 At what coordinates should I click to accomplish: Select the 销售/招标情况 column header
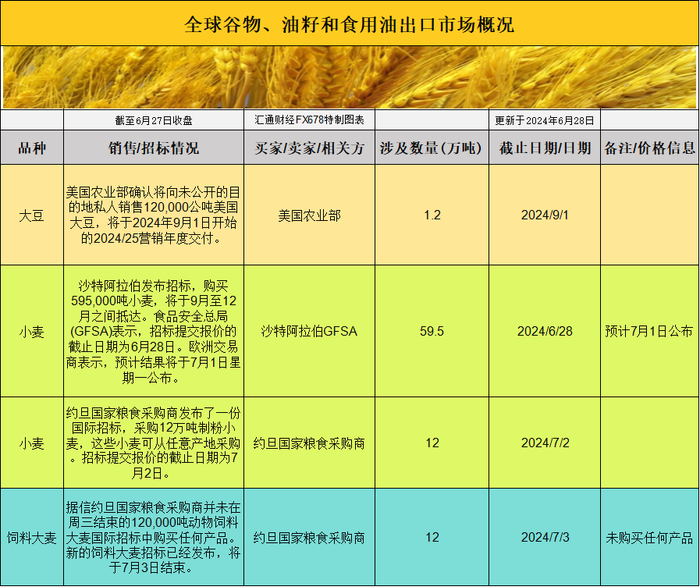coord(154,148)
